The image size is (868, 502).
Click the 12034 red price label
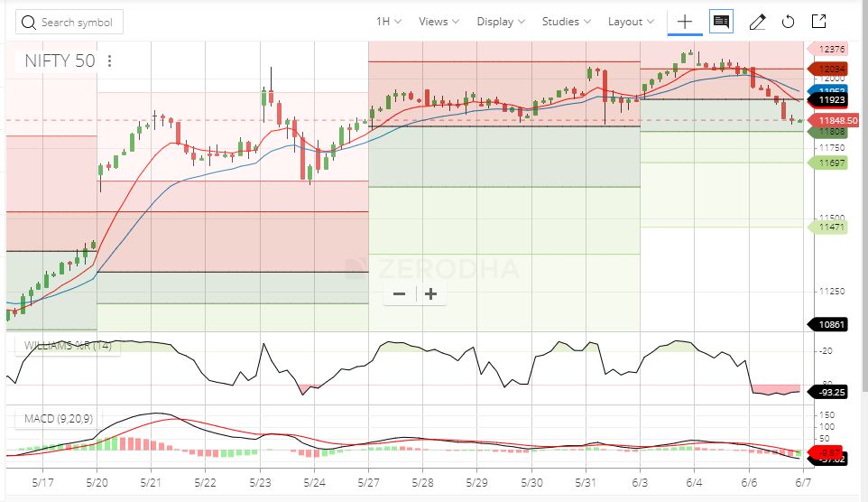[828, 69]
